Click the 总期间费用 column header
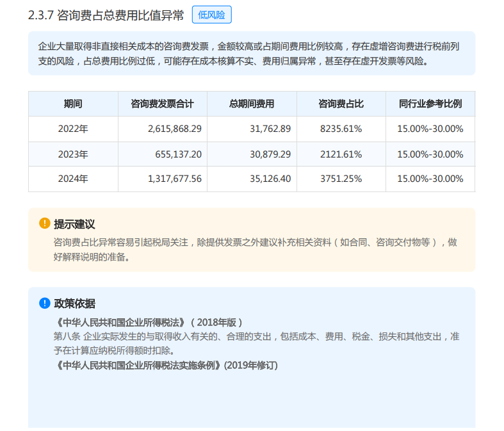This screenshot has height=431, width=504. tap(252, 104)
